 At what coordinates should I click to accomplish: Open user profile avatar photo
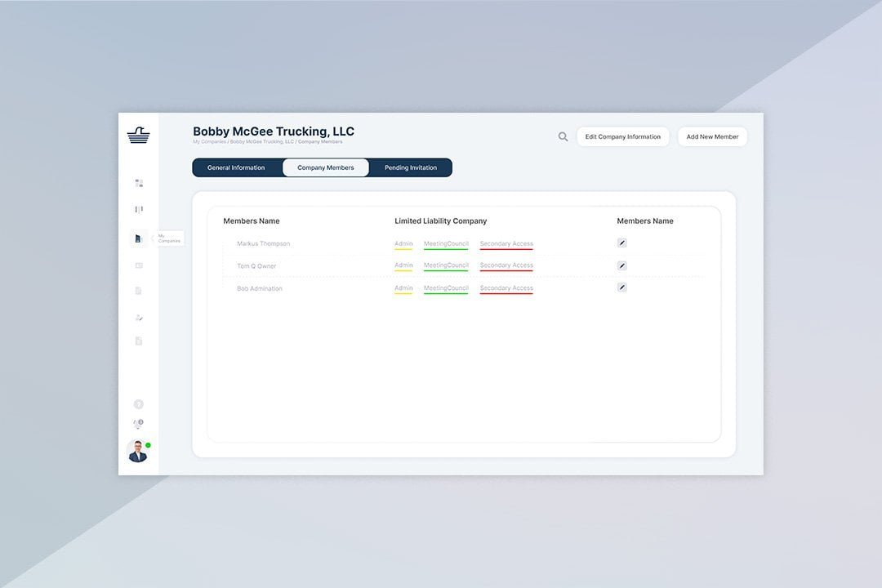(x=138, y=451)
